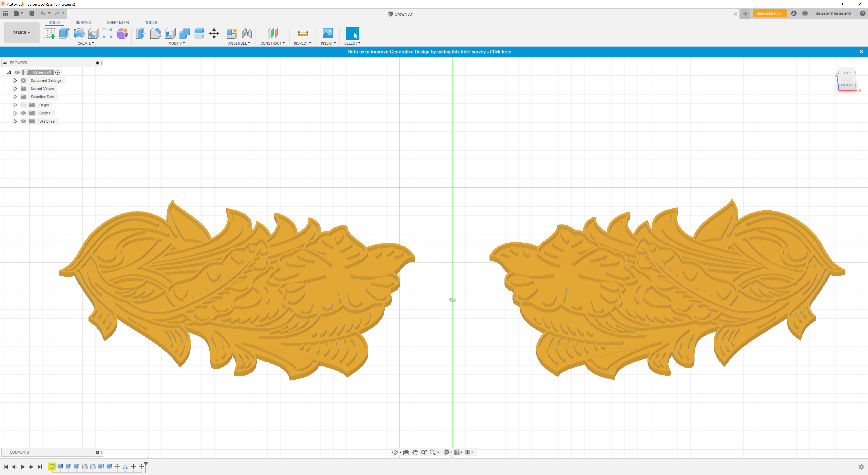Viewport: 868px width, 475px height.
Task: Collapse the Crown v3 root node
Action: point(9,72)
